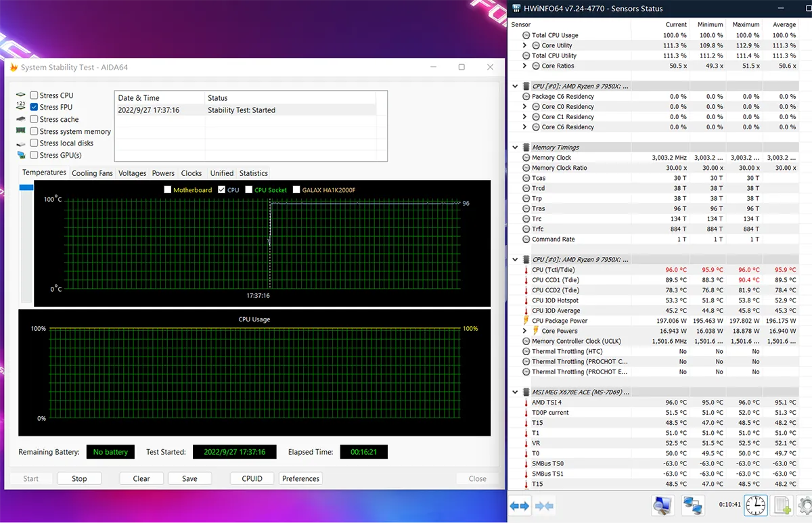Switch to the Cooling Fans tab
812x523 pixels.
(x=92, y=173)
